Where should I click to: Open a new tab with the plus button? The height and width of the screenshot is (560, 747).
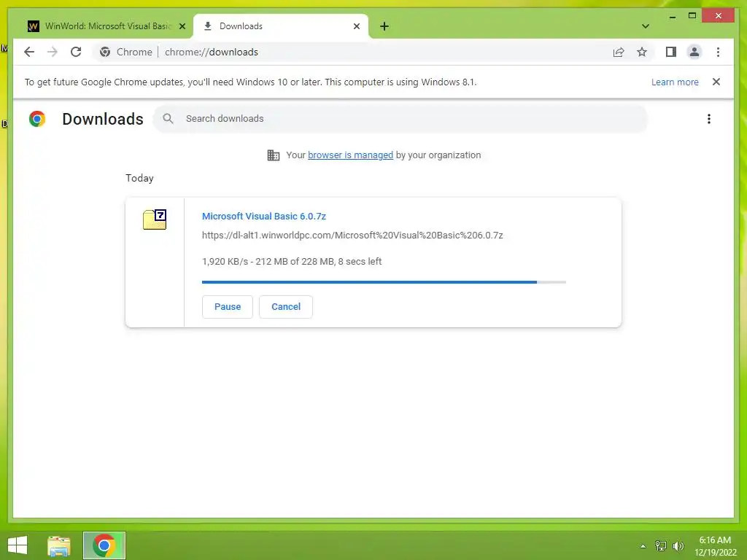click(384, 26)
